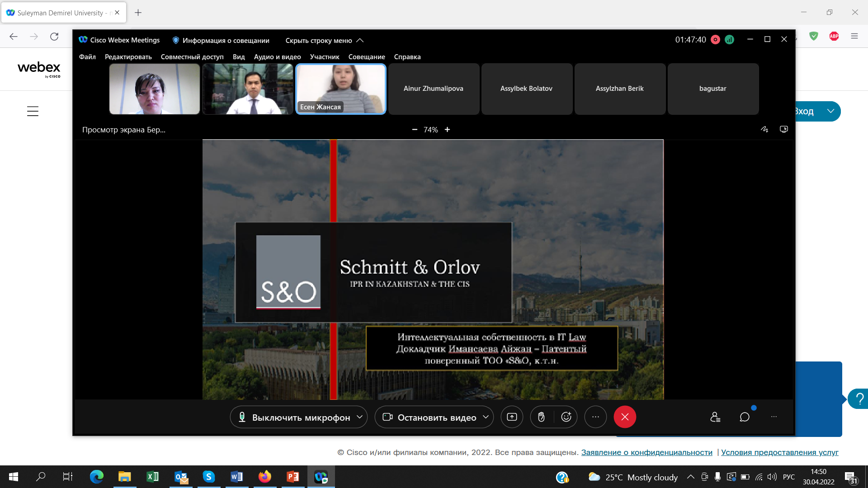Image resolution: width=868 pixels, height=488 pixels.
Task: Close the Suleyman Demirel University tab
Action: click(x=117, y=13)
